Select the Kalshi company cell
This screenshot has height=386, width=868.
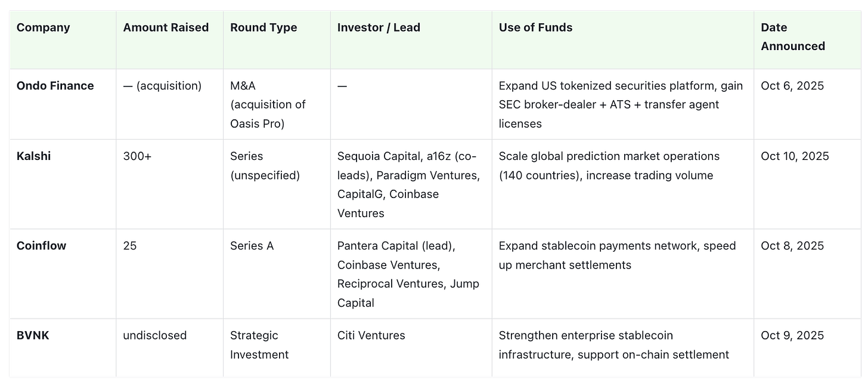63,184
